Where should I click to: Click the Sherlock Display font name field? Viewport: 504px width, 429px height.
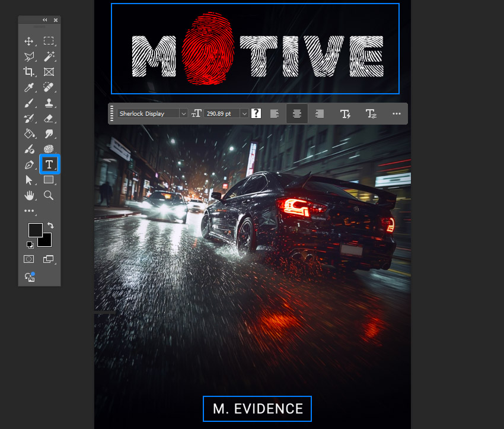(x=148, y=113)
